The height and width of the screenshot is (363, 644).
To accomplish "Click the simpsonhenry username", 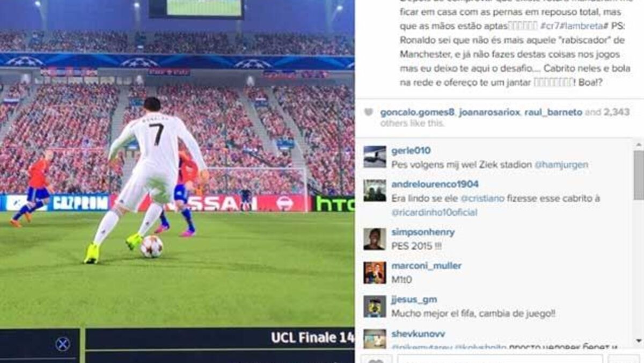I will [x=423, y=232].
